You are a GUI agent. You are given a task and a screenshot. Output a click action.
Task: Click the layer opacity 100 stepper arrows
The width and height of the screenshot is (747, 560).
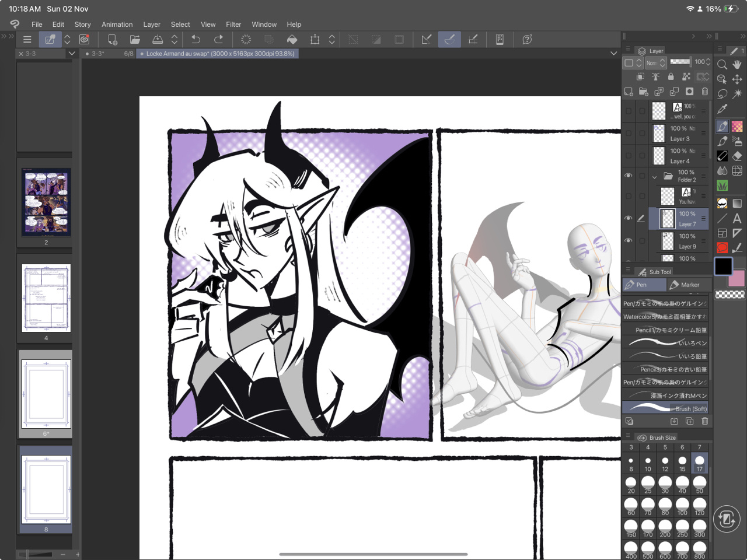pos(708,62)
